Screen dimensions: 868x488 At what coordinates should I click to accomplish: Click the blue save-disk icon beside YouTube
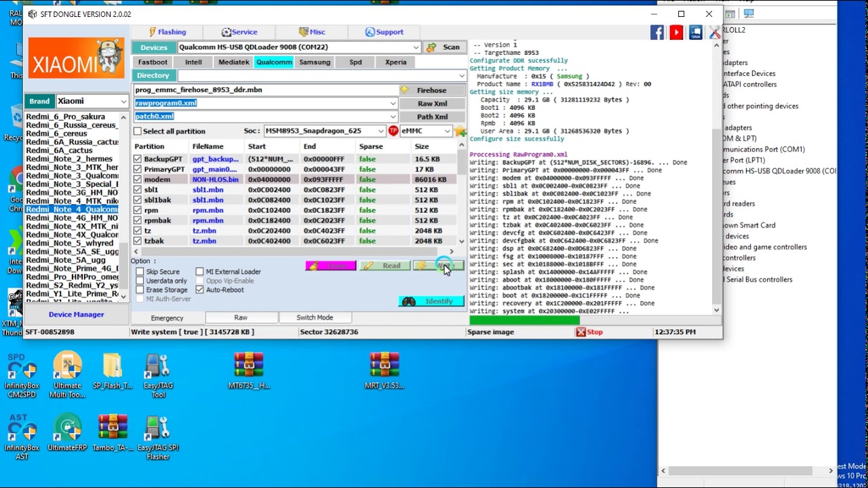[696, 32]
